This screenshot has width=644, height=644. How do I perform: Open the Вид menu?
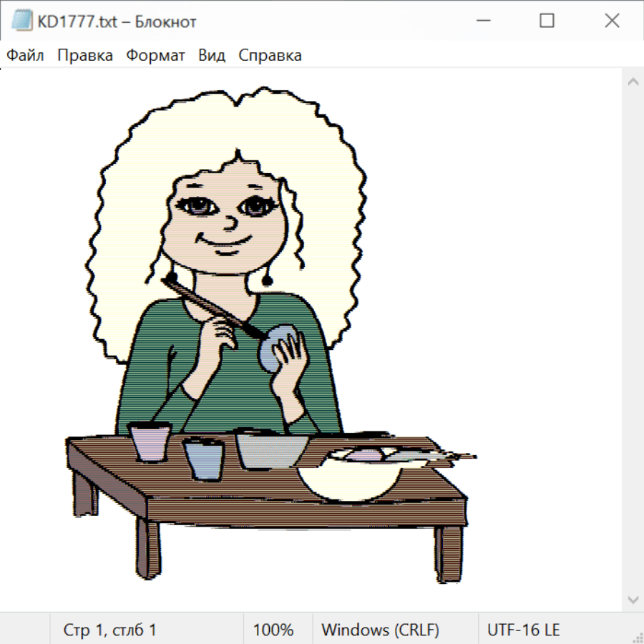point(212,56)
